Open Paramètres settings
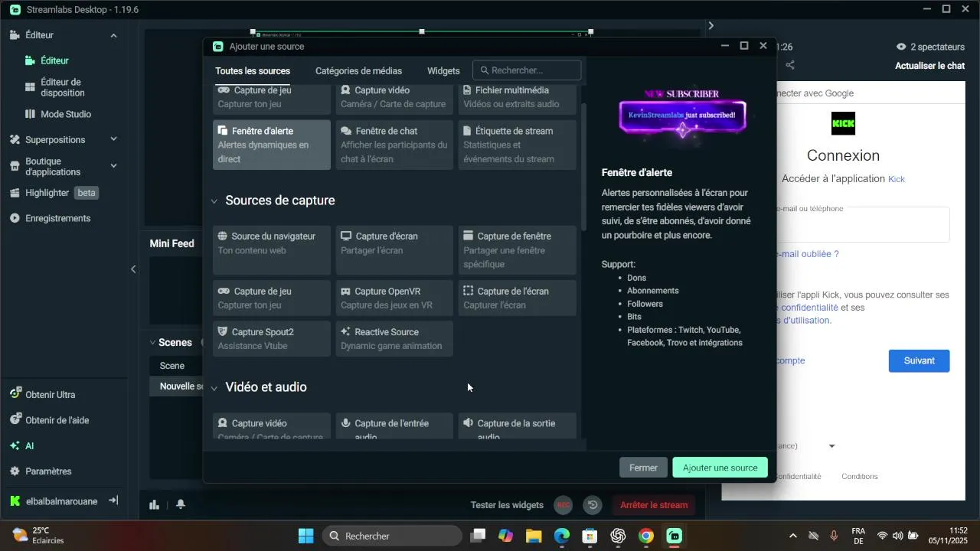 [x=41, y=471]
